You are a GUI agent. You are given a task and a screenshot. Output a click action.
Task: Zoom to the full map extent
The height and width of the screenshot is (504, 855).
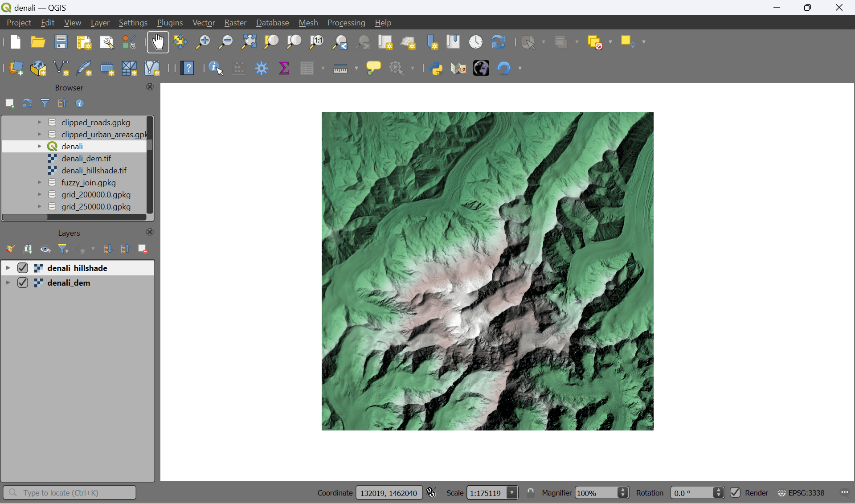[x=249, y=41]
